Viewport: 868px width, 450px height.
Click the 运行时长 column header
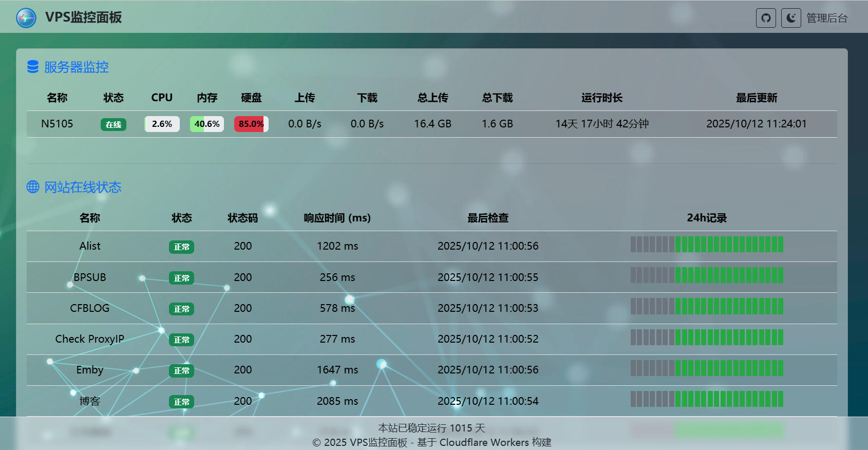coord(601,98)
